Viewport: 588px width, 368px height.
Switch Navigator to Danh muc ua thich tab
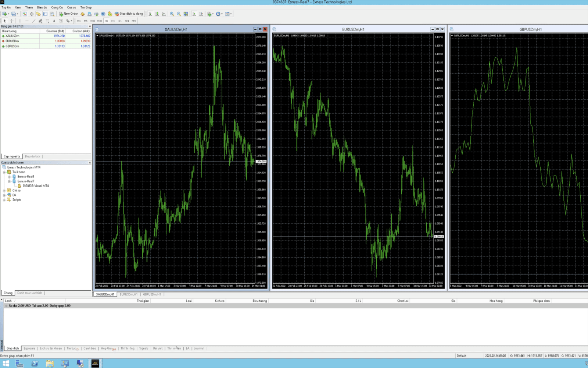click(29, 293)
